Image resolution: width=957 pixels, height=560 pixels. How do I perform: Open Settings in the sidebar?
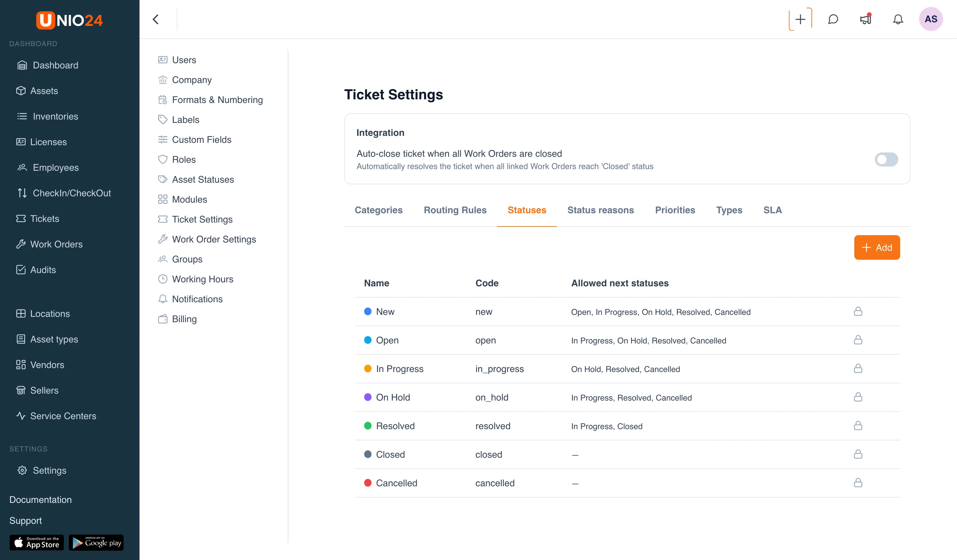click(x=42, y=470)
